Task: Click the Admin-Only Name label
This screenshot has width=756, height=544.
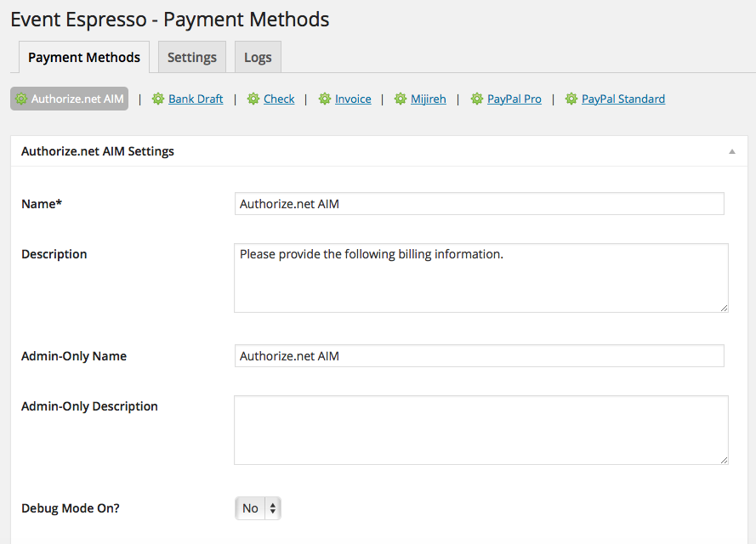Action: (74, 356)
